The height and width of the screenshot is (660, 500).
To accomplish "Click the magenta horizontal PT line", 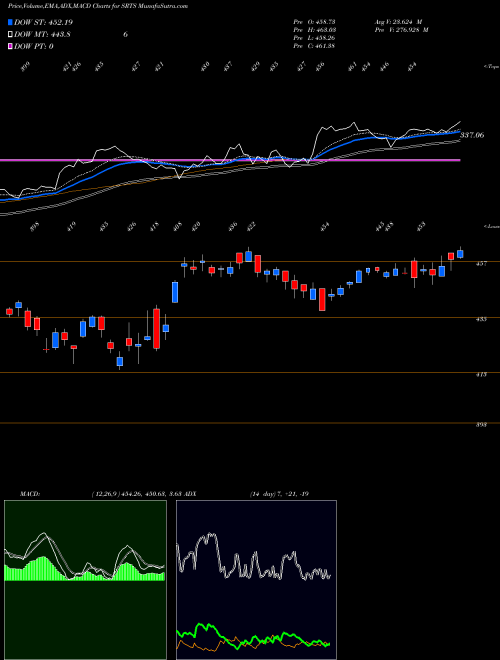I will click(230, 160).
